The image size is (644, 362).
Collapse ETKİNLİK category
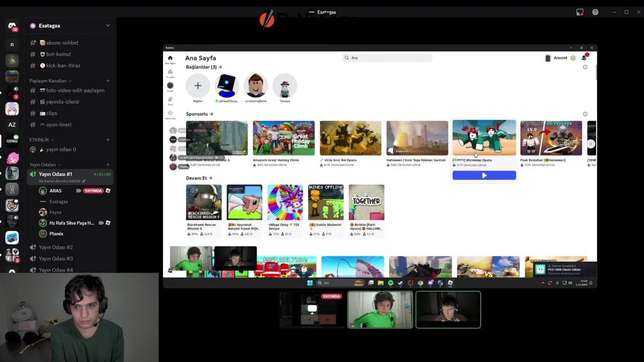pos(42,140)
